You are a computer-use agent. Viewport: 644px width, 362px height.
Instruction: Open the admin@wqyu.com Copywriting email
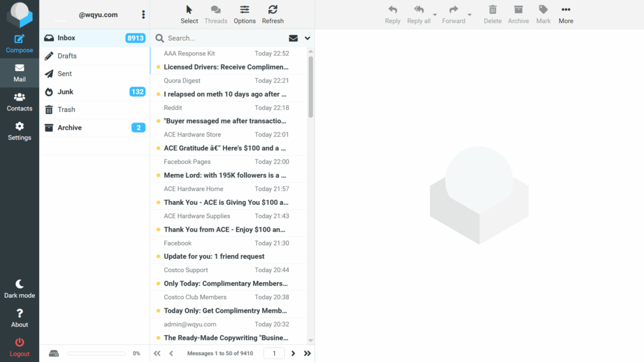229,331
